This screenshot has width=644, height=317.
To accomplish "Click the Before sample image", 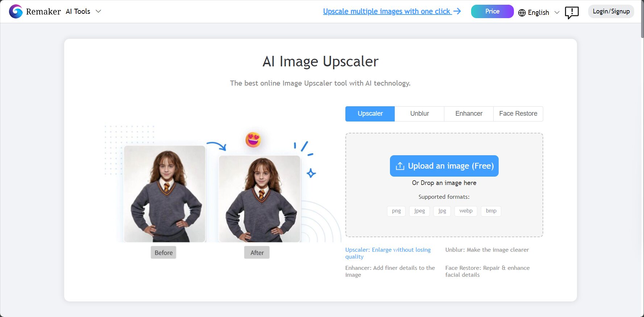I will (x=165, y=194).
